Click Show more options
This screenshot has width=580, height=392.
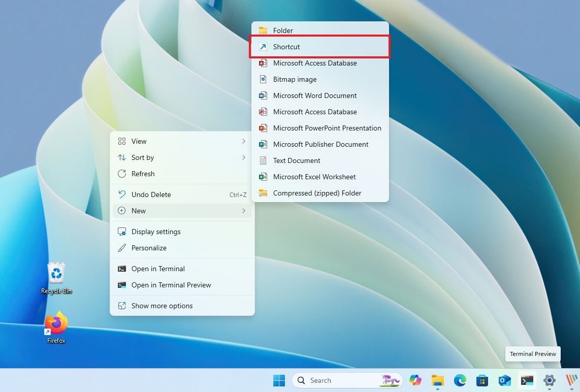162,305
